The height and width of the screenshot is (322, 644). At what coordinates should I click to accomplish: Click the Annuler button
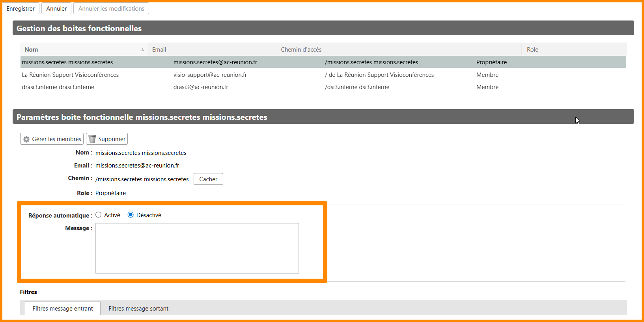pos(56,9)
